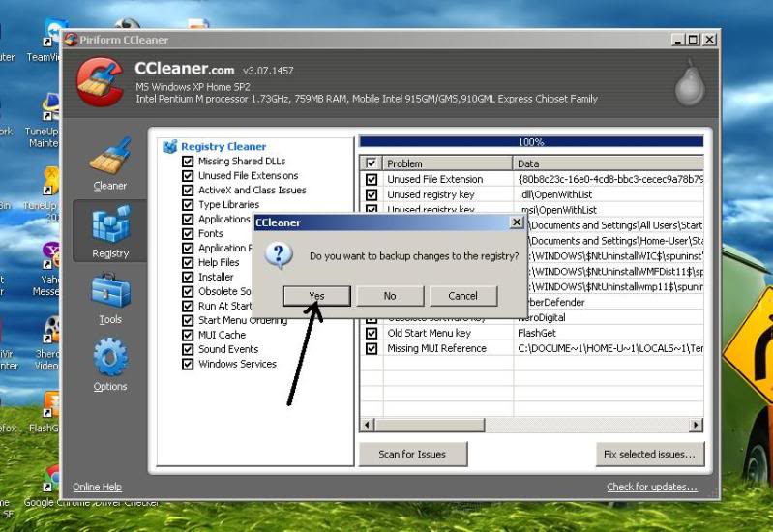
Task: Sort results by Problem column header
Action: tap(445, 163)
